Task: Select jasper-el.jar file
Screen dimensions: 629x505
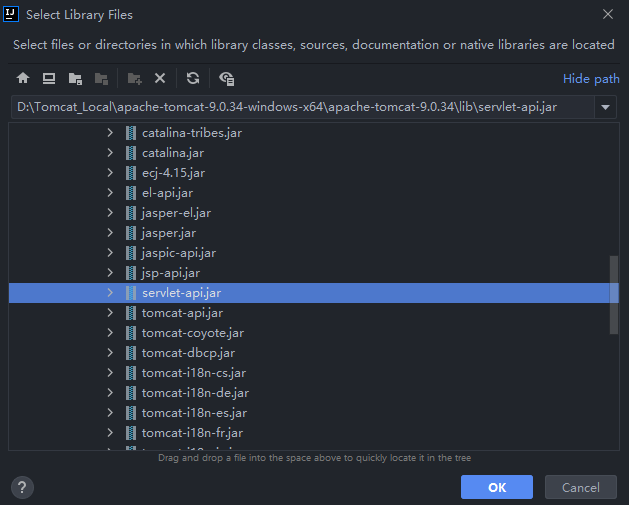Action: point(176,213)
